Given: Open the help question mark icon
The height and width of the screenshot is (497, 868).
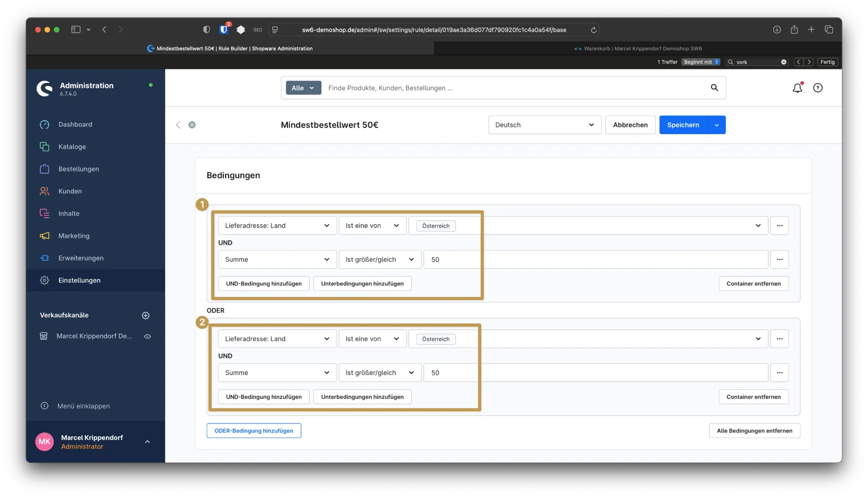Looking at the screenshot, I should click(818, 88).
